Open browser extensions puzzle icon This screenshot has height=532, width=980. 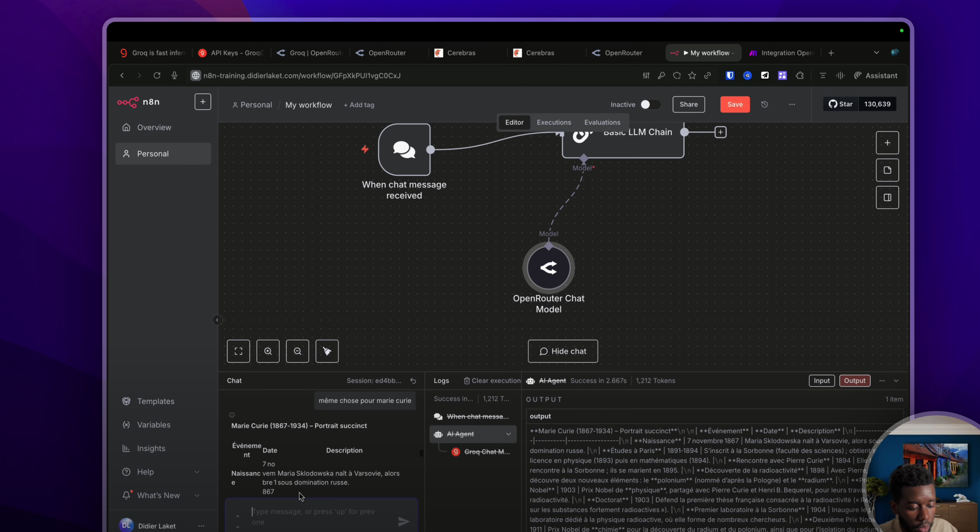(x=800, y=76)
